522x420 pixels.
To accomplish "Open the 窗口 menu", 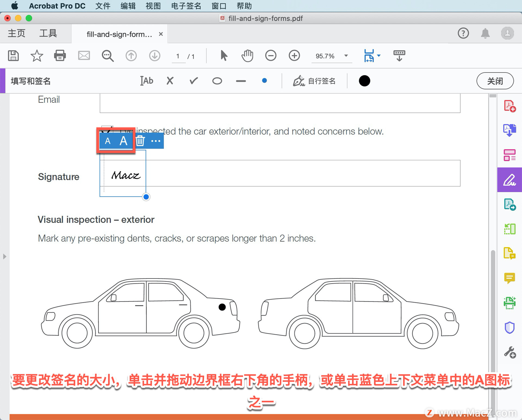I will pos(219,6).
